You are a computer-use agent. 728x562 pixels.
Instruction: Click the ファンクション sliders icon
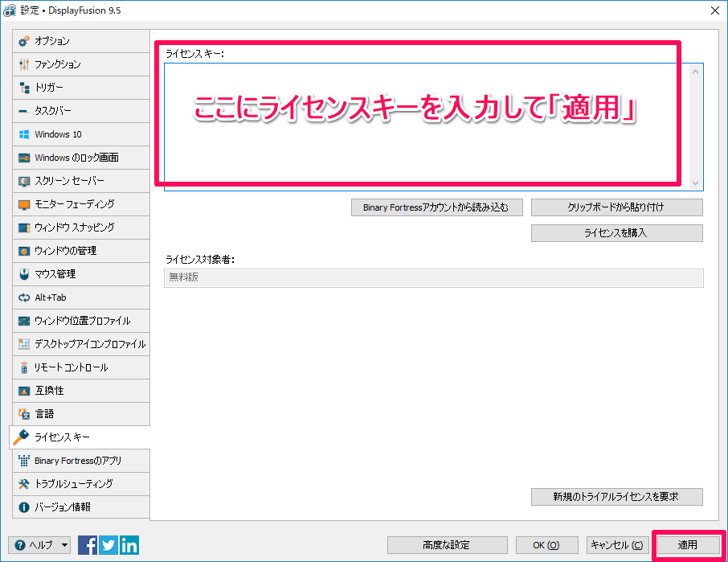24,64
